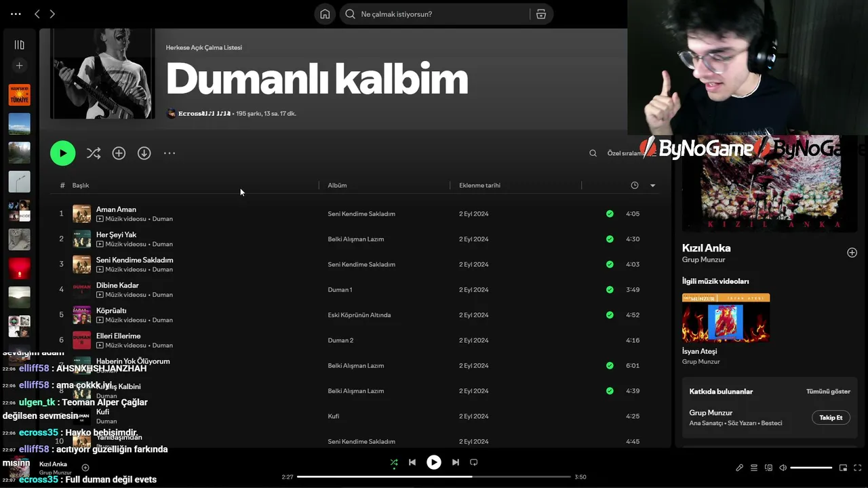This screenshot has width=868, height=488.
Task: Open the mini player
Action: (843, 468)
